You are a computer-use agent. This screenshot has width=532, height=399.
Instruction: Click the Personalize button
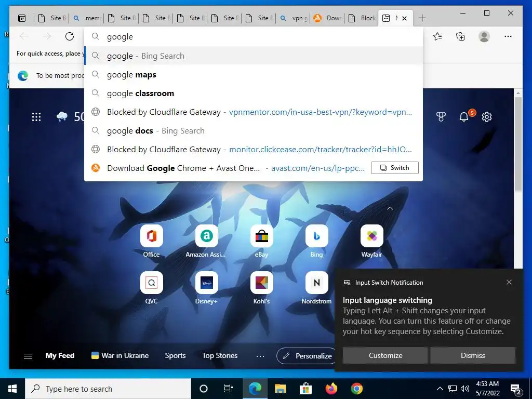pyautogui.click(x=307, y=356)
